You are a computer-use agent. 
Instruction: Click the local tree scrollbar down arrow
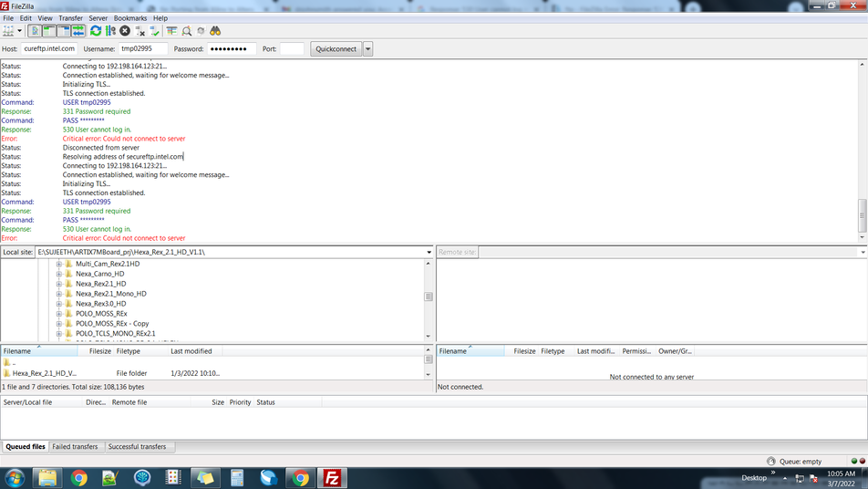(x=428, y=337)
